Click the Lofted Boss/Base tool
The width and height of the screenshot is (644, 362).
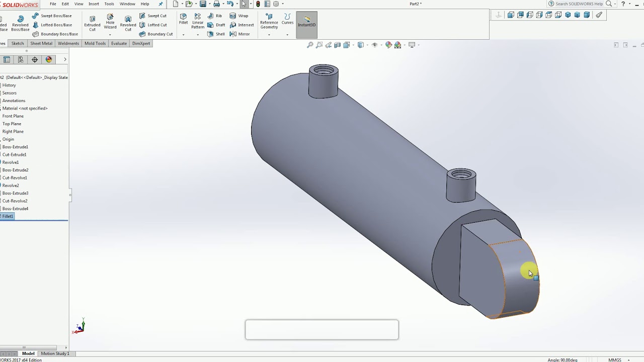tap(52, 25)
